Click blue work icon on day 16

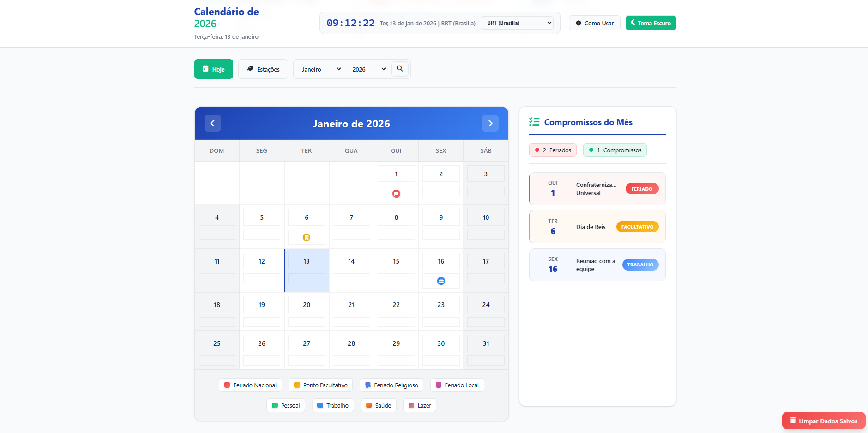pos(441,281)
